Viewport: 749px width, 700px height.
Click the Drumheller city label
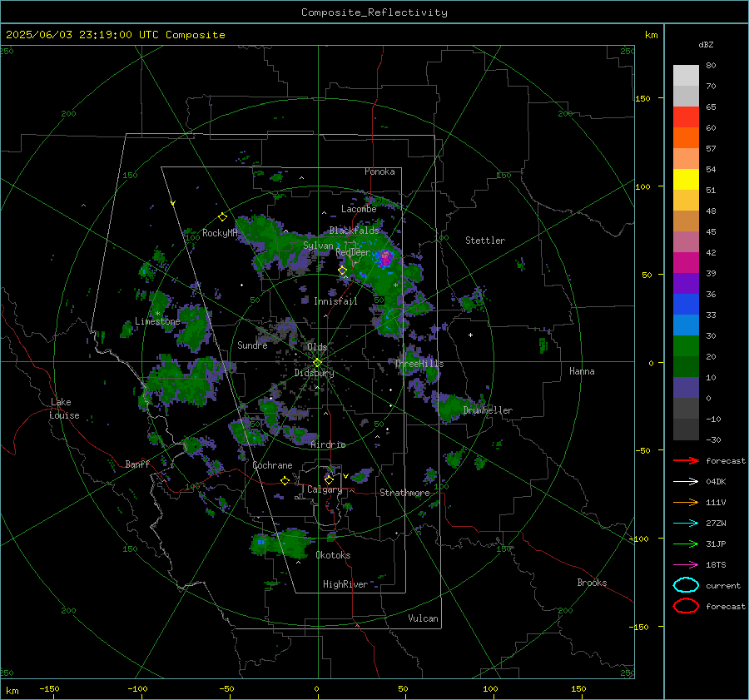pyautogui.click(x=488, y=410)
